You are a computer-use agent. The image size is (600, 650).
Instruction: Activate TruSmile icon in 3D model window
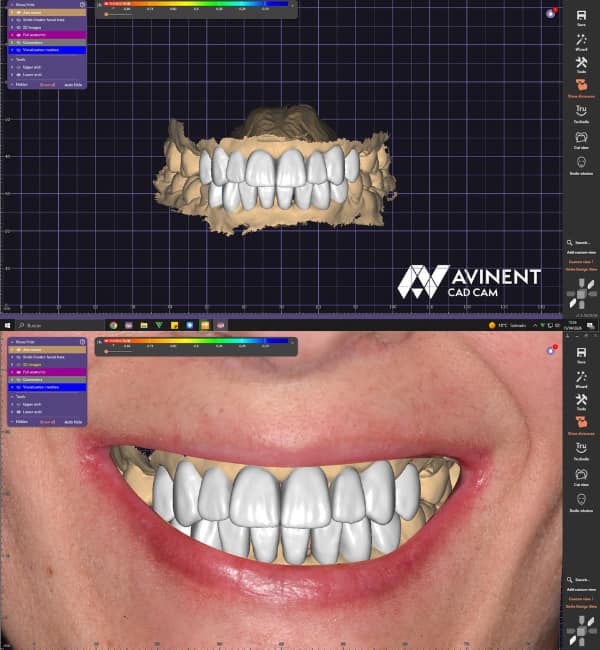581,111
